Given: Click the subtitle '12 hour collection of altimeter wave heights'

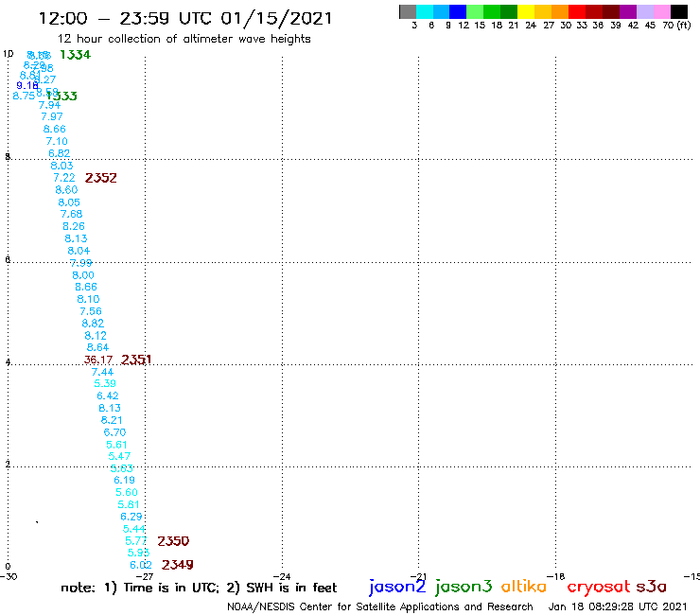Looking at the screenshot, I should [x=184, y=39].
